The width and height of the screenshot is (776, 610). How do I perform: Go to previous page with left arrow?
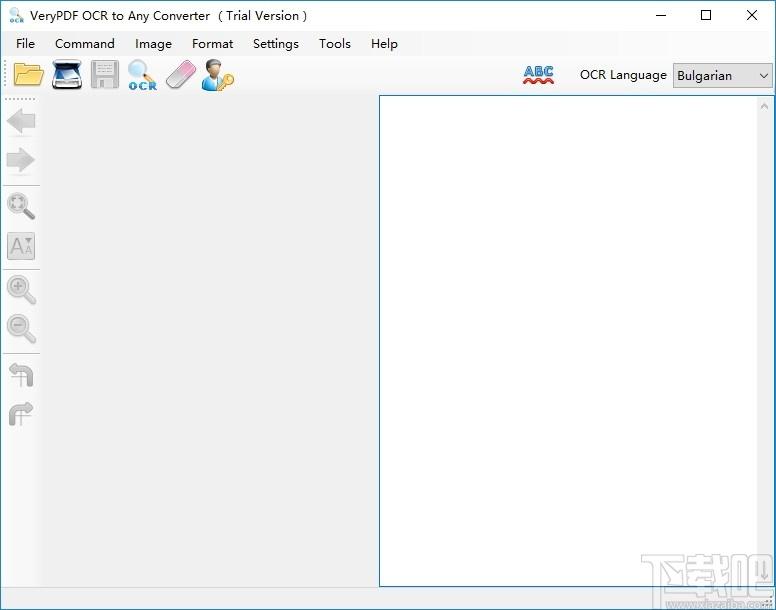point(21,121)
